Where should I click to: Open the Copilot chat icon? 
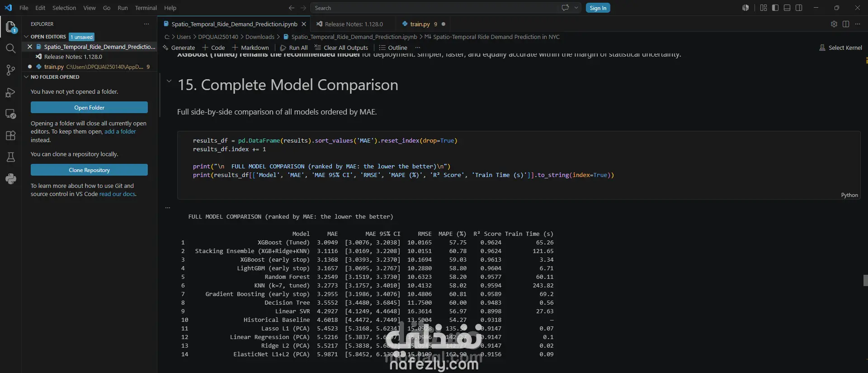(565, 8)
